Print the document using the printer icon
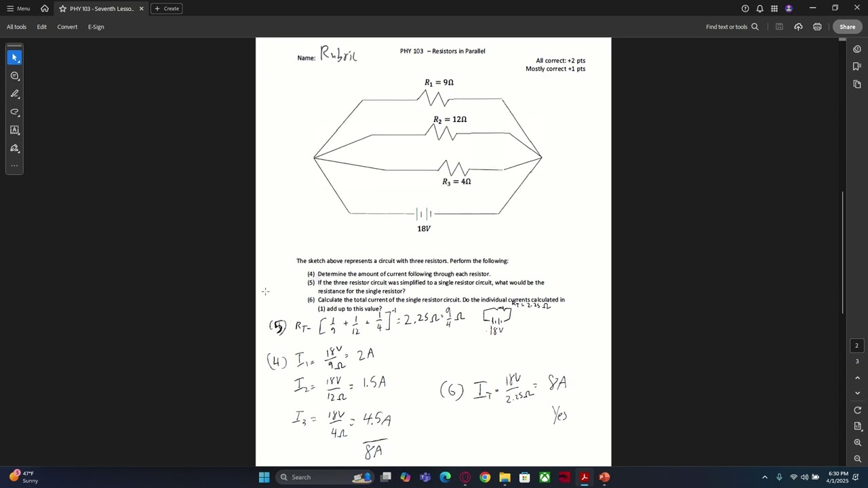The height and width of the screenshot is (488, 868). click(817, 27)
